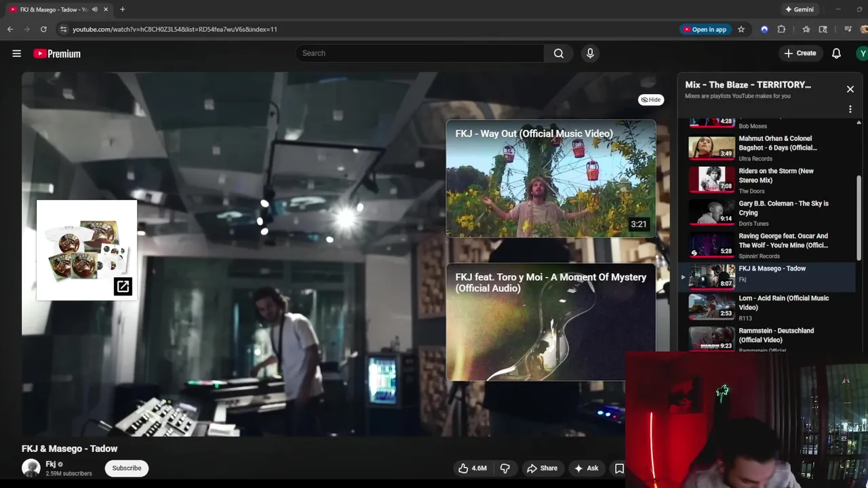The height and width of the screenshot is (488, 868).
Task: Open the Gemini button
Action: [x=799, y=9]
